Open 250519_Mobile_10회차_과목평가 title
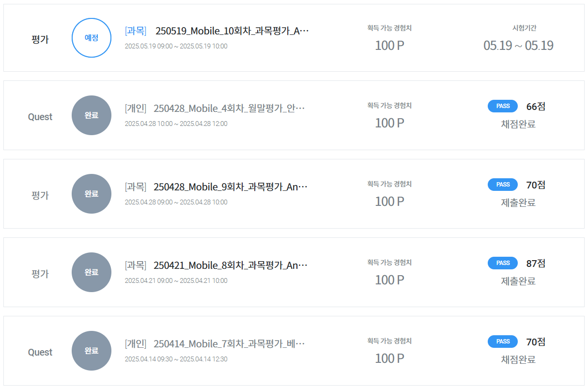588x389 pixels. (232, 31)
